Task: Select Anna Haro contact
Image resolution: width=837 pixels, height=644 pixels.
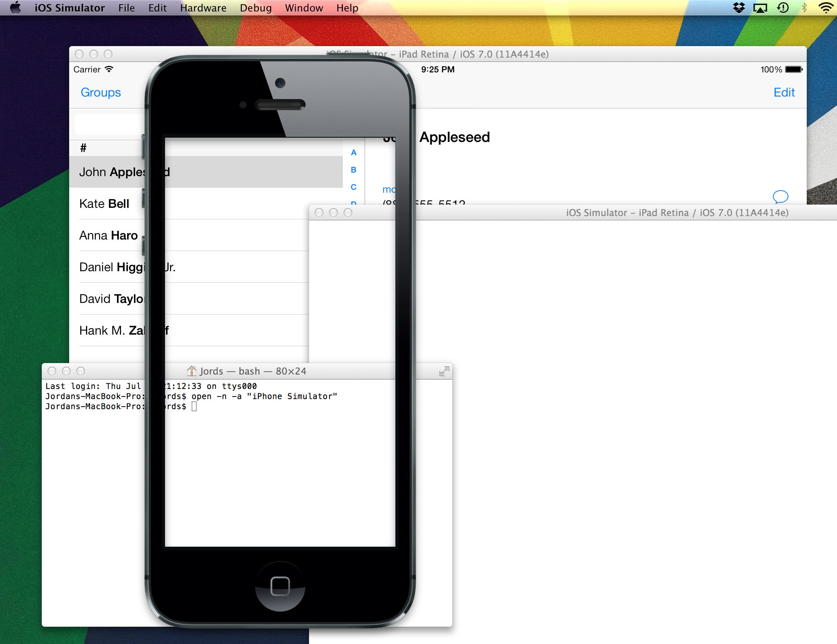Action: click(108, 235)
